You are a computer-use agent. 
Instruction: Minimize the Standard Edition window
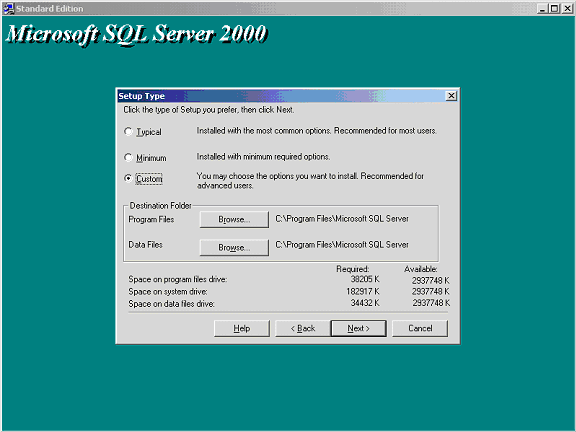(x=542, y=8)
